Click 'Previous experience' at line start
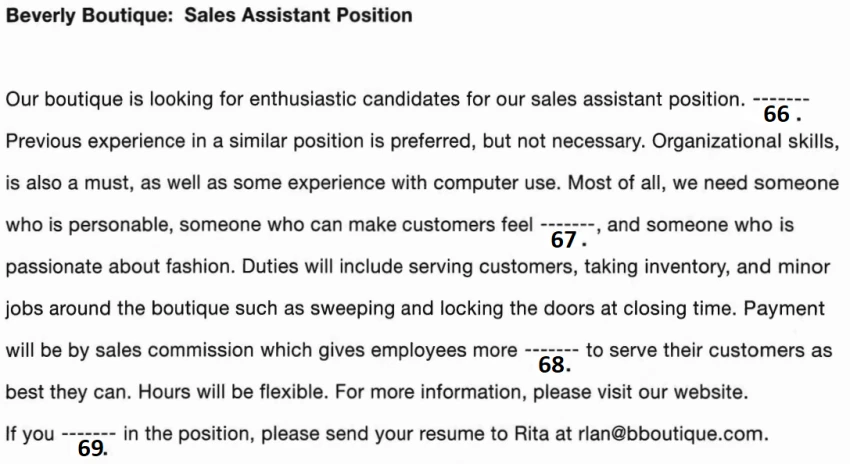Viewport: 850px width, 464px height. tap(95, 141)
